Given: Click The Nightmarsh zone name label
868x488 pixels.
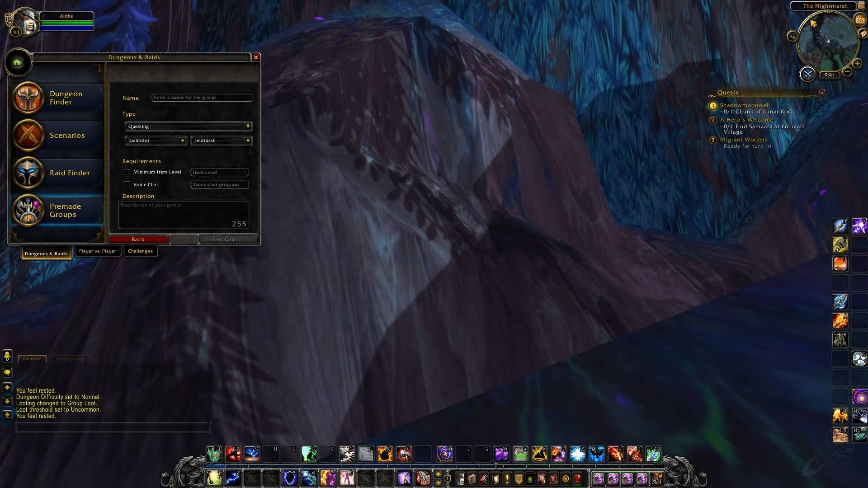Looking at the screenshot, I should click(825, 6).
